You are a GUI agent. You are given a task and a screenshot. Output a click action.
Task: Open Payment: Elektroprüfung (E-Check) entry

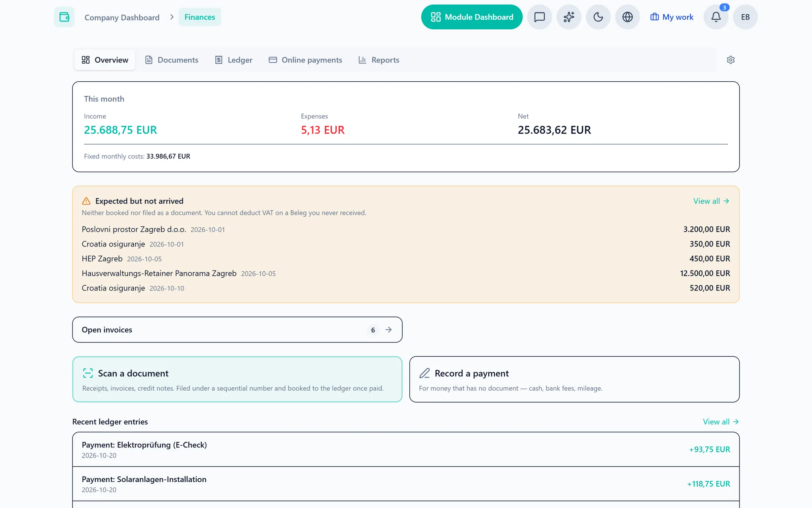tap(406, 449)
